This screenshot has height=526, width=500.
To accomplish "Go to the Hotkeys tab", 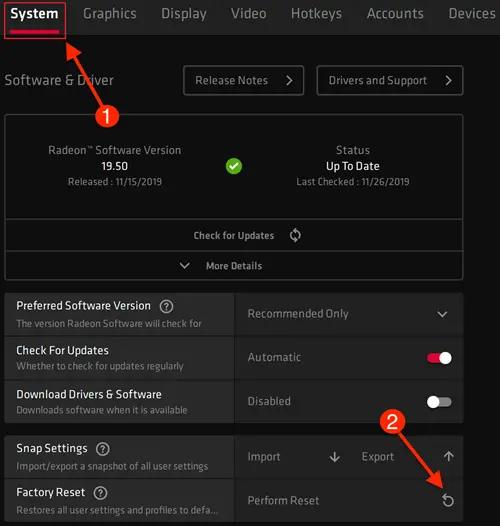I will click(316, 14).
